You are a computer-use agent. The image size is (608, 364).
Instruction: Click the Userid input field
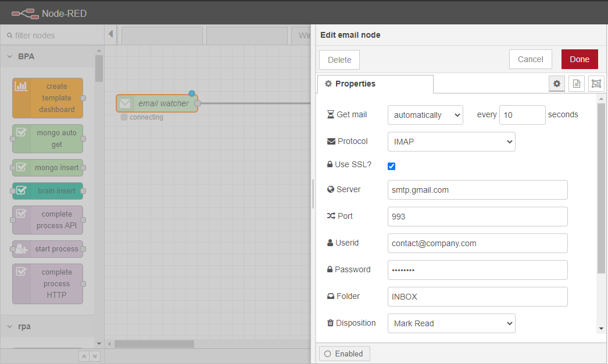point(478,243)
